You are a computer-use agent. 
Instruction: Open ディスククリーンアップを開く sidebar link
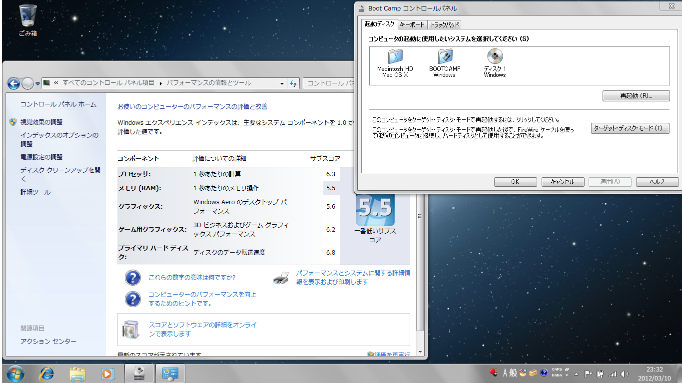(x=60, y=174)
